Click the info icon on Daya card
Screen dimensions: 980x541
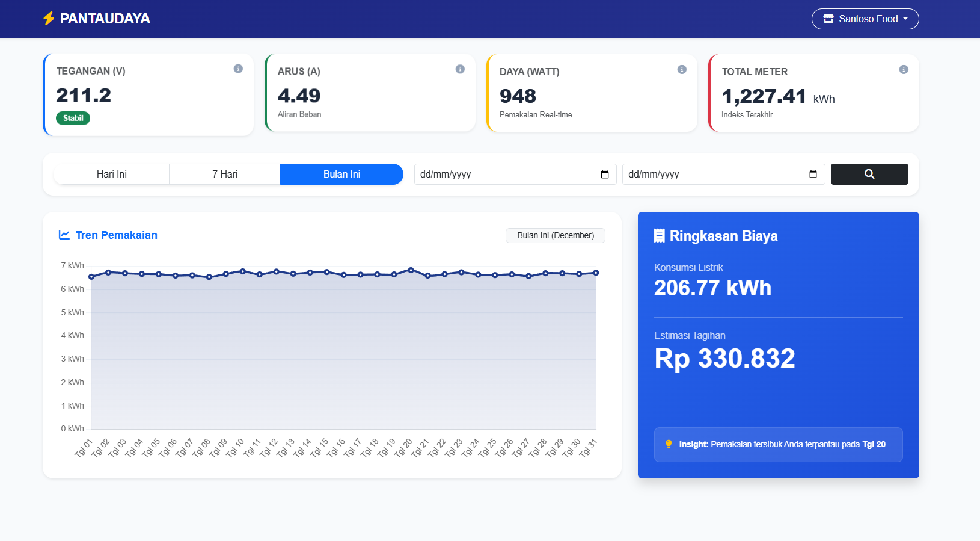coord(682,70)
